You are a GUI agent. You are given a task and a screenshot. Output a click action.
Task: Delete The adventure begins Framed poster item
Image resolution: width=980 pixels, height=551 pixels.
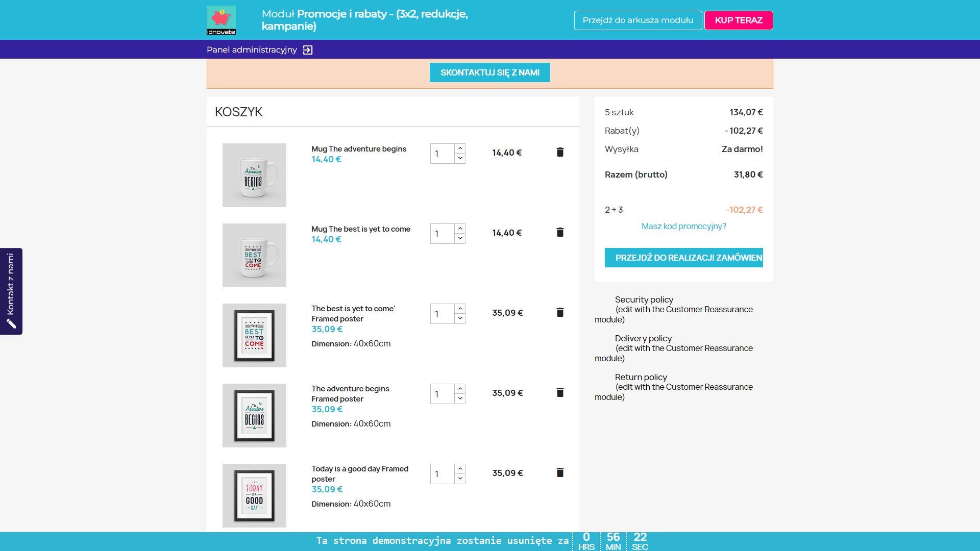coord(560,392)
